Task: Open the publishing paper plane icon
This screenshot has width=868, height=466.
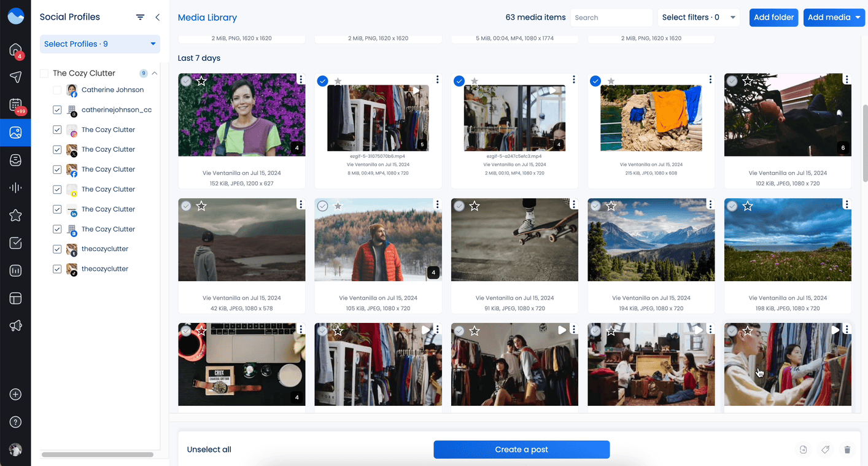Action: [x=15, y=77]
